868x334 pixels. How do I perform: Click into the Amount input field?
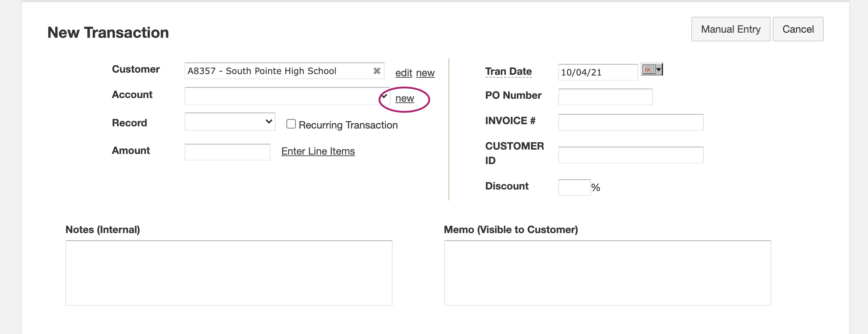pyautogui.click(x=228, y=152)
